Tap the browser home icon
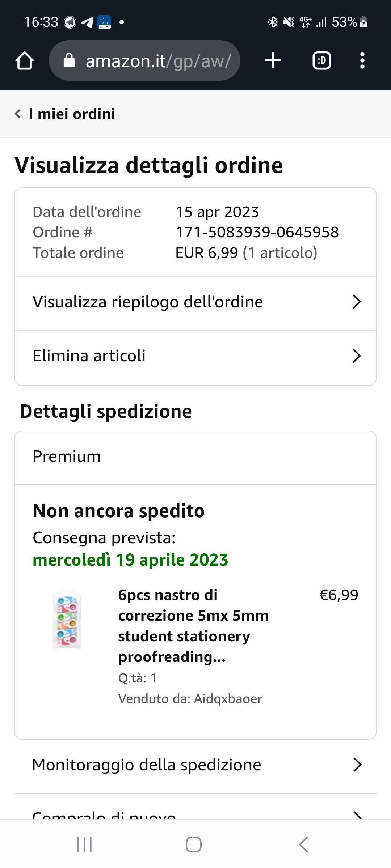 [x=25, y=60]
